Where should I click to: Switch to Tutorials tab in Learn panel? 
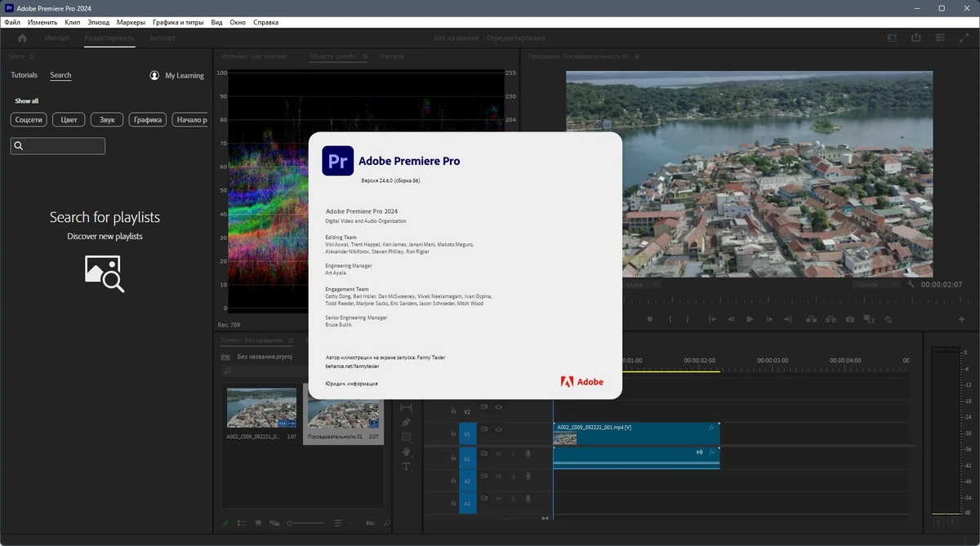pos(24,75)
